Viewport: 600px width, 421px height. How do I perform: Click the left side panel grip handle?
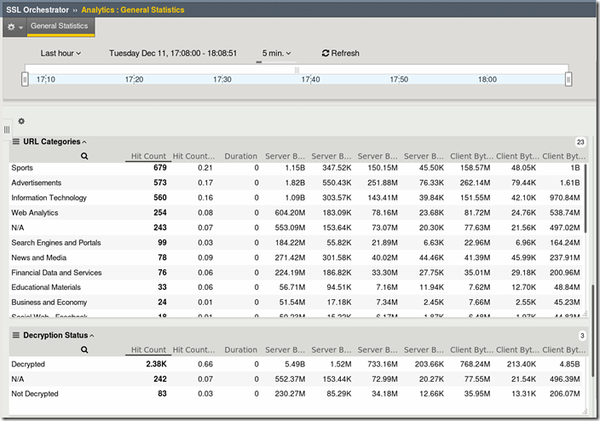(6, 130)
